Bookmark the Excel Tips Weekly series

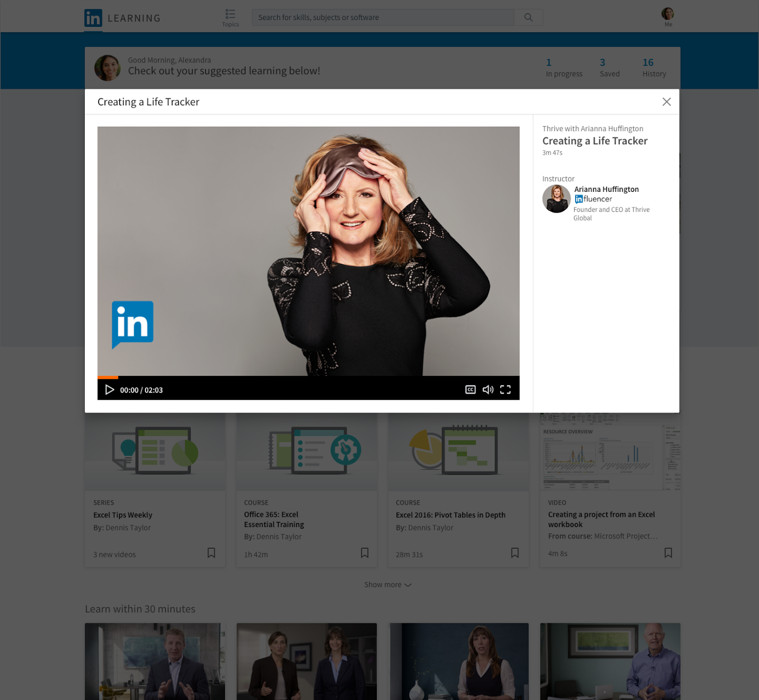[x=211, y=553]
